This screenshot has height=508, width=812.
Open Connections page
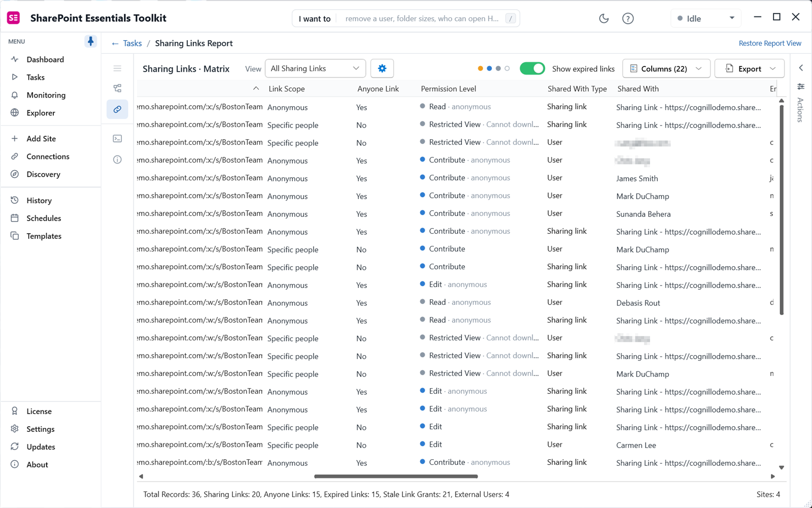pos(48,156)
